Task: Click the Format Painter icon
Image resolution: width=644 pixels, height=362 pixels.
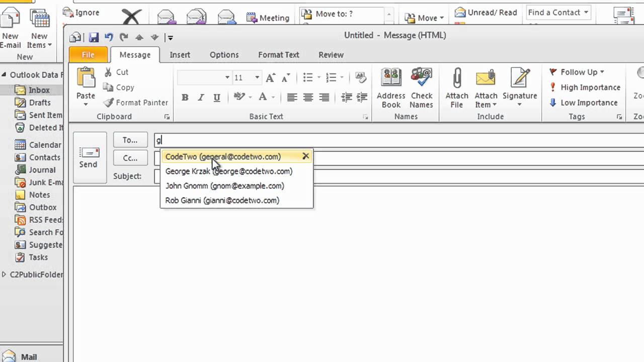Action: pos(108,103)
